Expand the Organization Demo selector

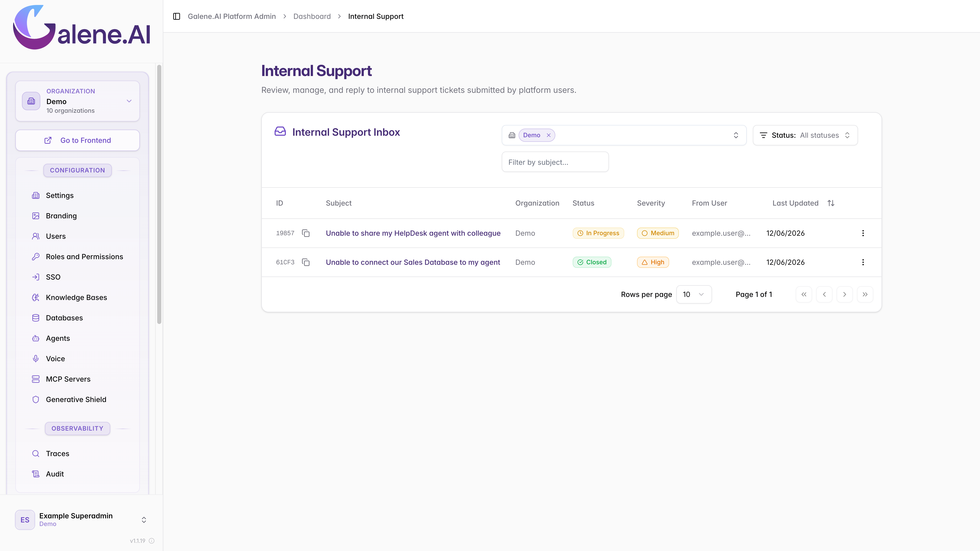coord(78,101)
